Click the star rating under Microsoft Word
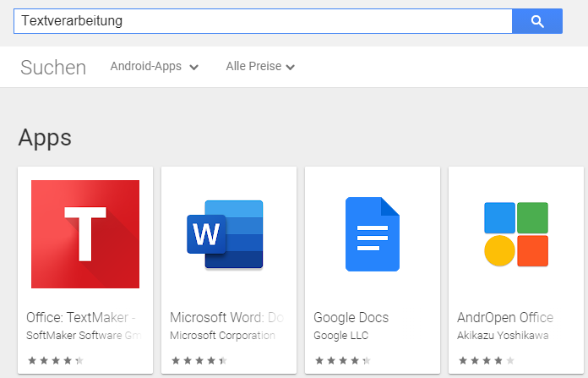Image resolution: width=588 pixels, height=378 pixels. pyautogui.click(x=199, y=361)
